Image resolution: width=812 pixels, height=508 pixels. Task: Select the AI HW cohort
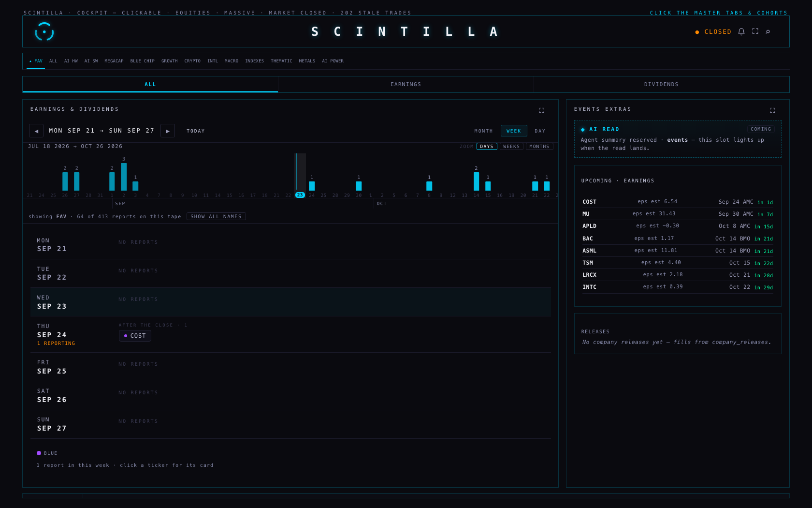pos(71,61)
